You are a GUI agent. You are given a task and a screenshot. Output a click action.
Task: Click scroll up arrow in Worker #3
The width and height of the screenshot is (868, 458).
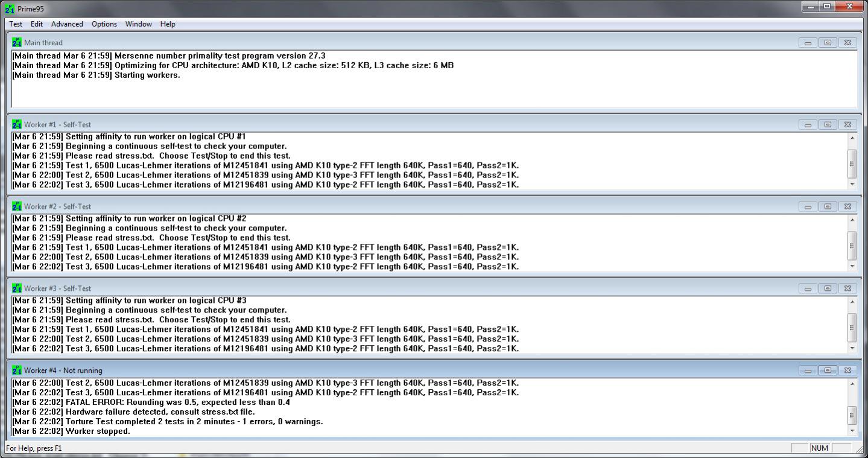coord(852,302)
